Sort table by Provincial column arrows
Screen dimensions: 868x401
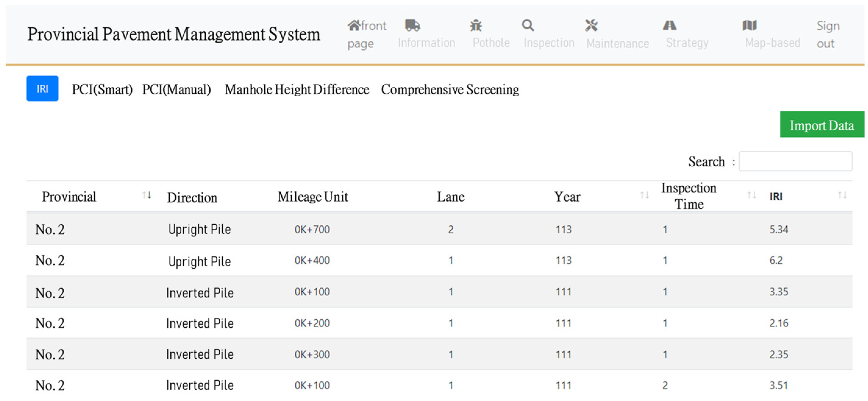tap(147, 195)
